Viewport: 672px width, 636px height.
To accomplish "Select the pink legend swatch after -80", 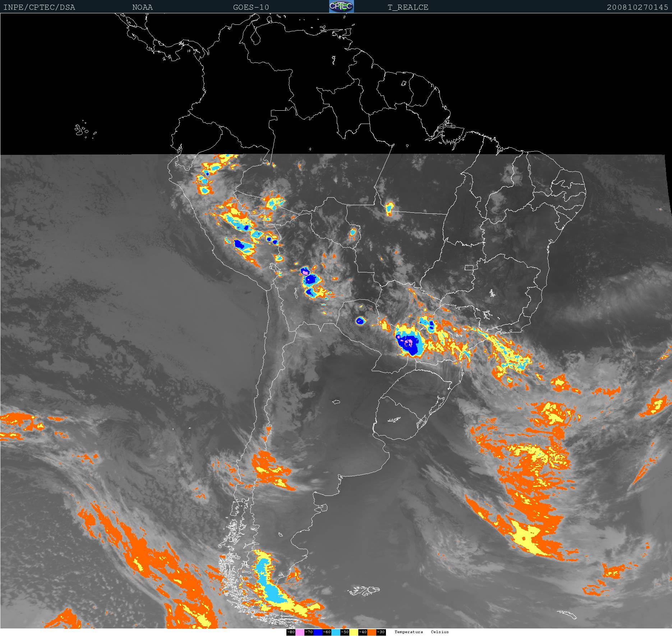I will point(300,632).
